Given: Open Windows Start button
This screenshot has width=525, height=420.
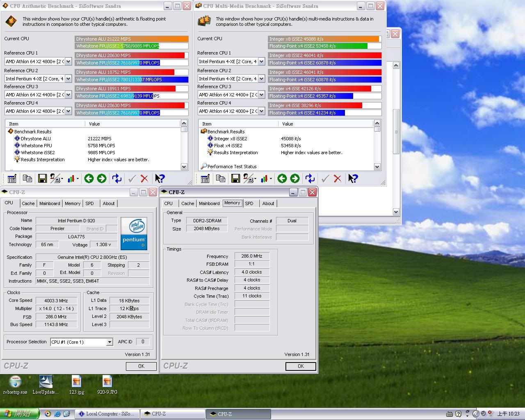Looking at the screenshot, I should pos(20,414).
